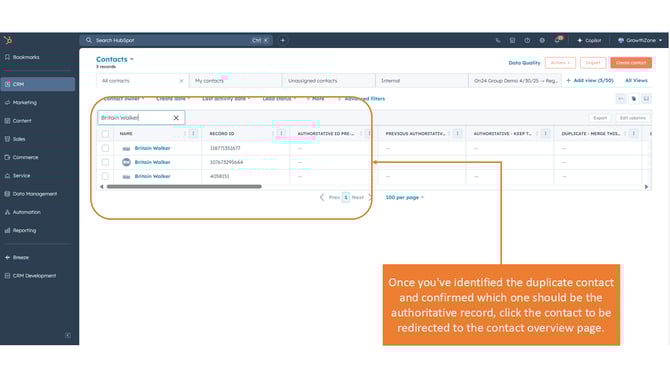Viewport: 670px width, 376px height.
Task: Click Add view (5/50)
Action: click(590, 80)
